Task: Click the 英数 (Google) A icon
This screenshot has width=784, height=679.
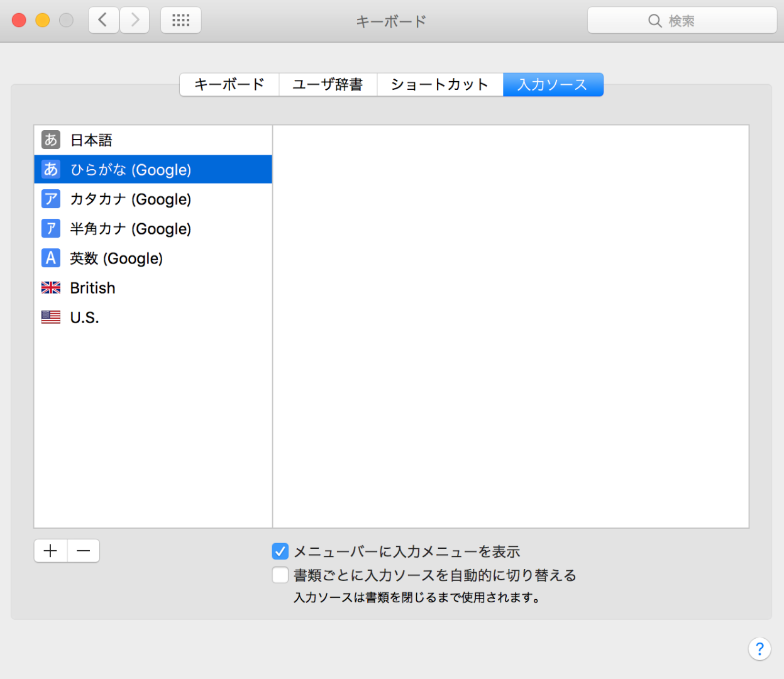Action: click(x=51, y=258)
